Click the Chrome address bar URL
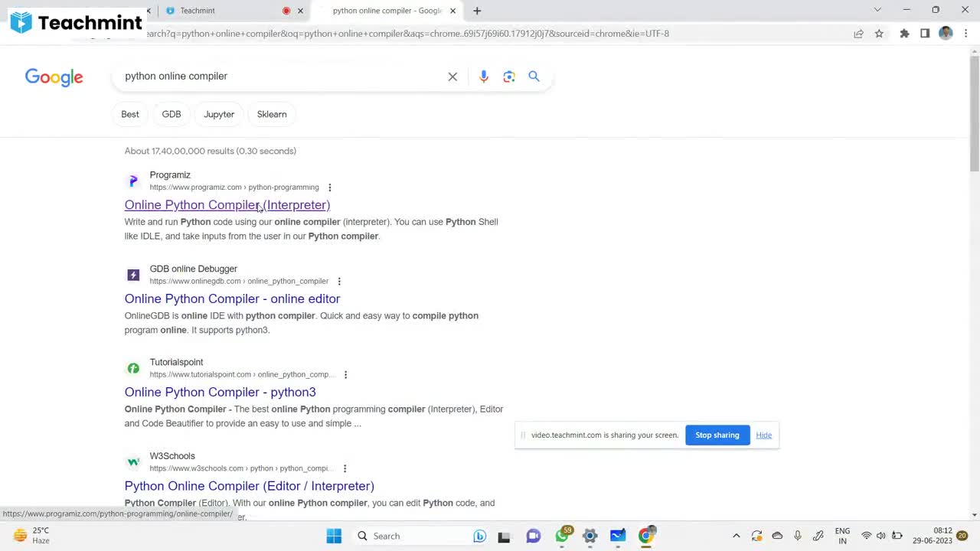The height and width of the screenshot is (551, 980). (x=406, y=34)
